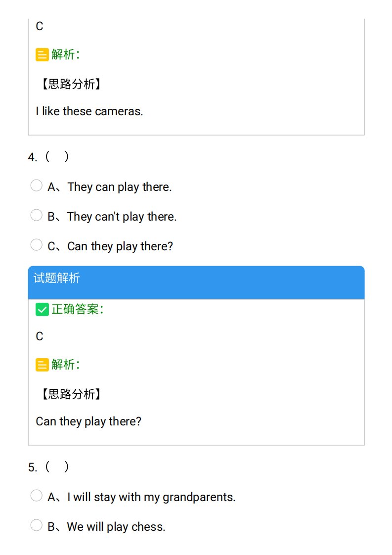392x555 pixels.
Task: Click the blue 试题解析 header bar
Action: [196, 282]
